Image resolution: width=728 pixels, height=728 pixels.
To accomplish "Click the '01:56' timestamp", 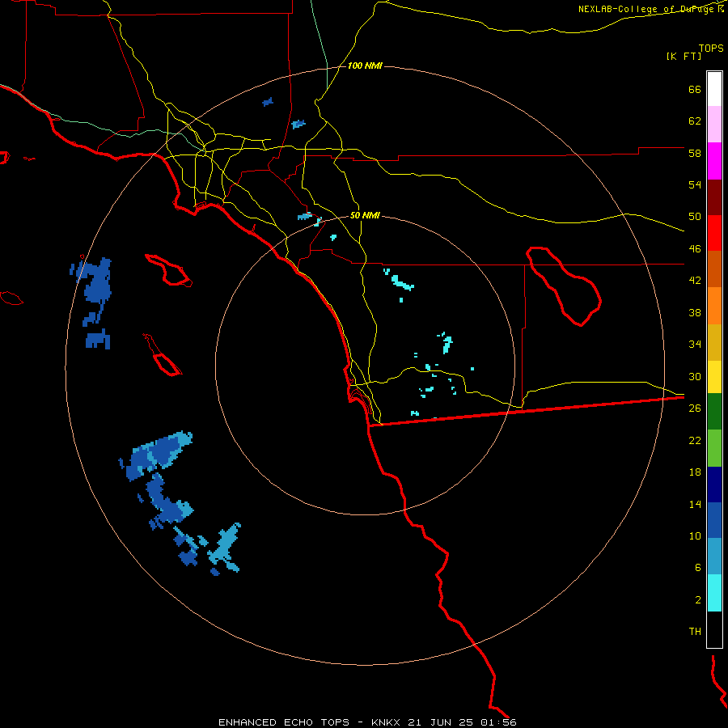I will (x=498, y=722).
